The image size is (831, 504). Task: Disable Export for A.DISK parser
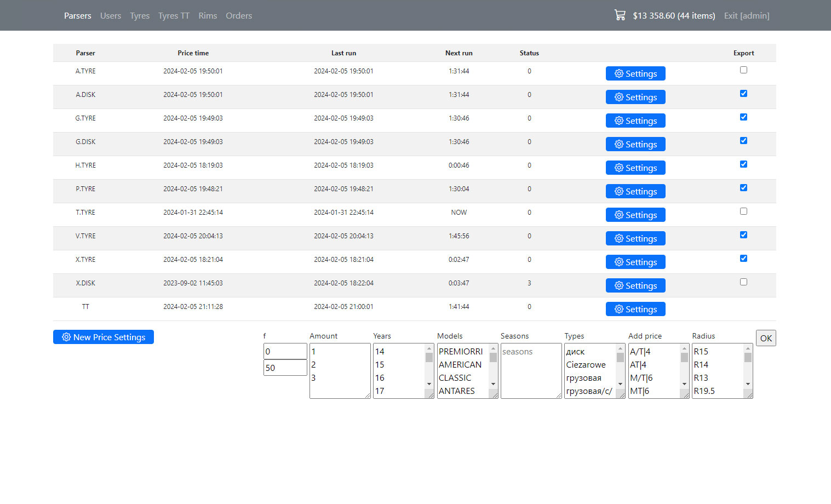tap(743, 93)
